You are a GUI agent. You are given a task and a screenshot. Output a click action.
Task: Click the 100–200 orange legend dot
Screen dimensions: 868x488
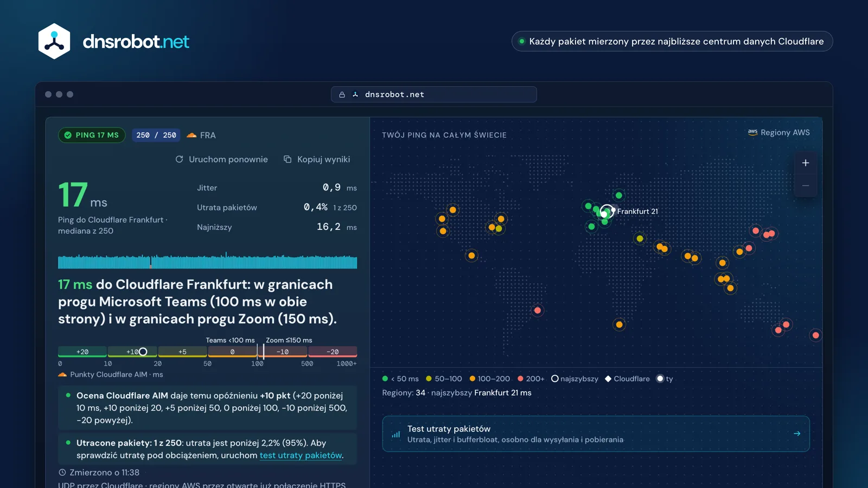472,379
